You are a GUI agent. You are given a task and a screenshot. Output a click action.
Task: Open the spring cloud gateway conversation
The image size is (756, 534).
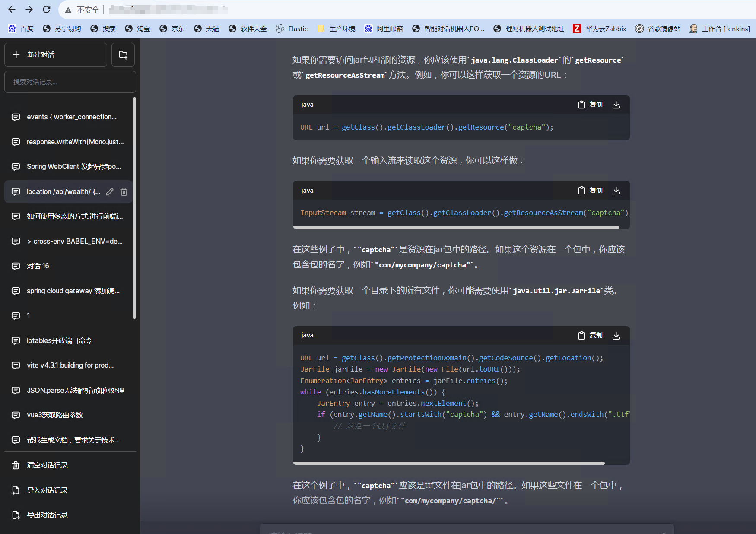click(x=69, y=291)
